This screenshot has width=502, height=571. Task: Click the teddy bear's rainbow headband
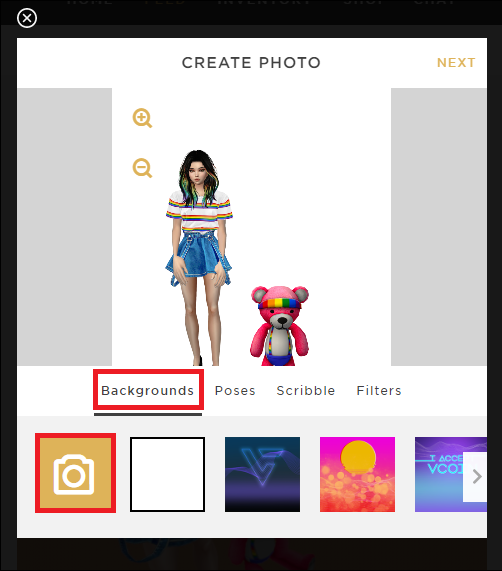pos(279,303)
